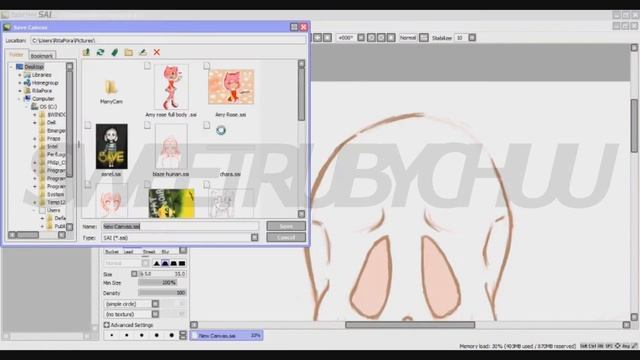Screen dimensions: 640x360
Task: Expand the Intel folder node
Action: pyautogui.click(x=35, y=147)
